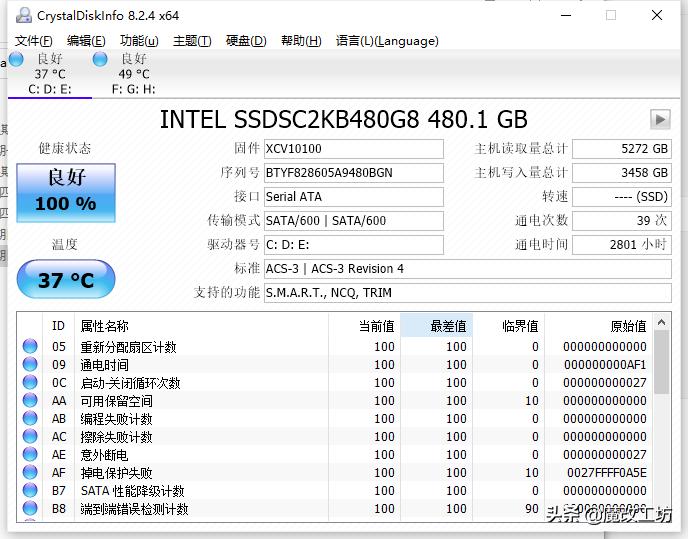The image size is (688, 539).
Task: Click the next disk arrow button
Action: [659, 120]
